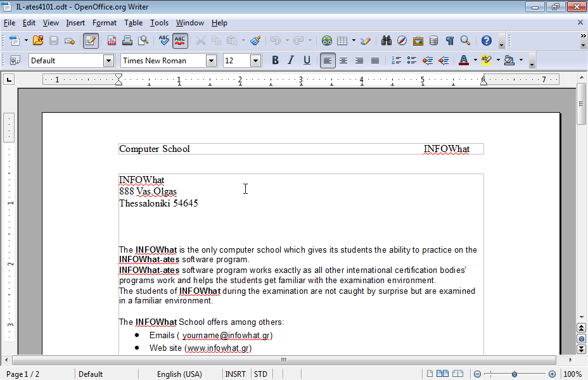
Task: Open the Navigator compass icon
Action: (x=402, y=41)
